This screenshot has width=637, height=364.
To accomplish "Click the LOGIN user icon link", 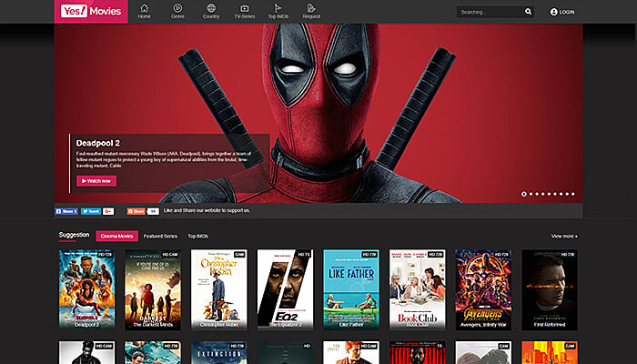I will (x=562, y=12).
